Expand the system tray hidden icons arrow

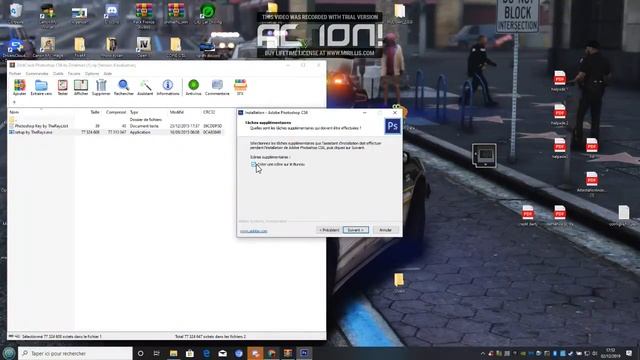[x=482, y=353]
